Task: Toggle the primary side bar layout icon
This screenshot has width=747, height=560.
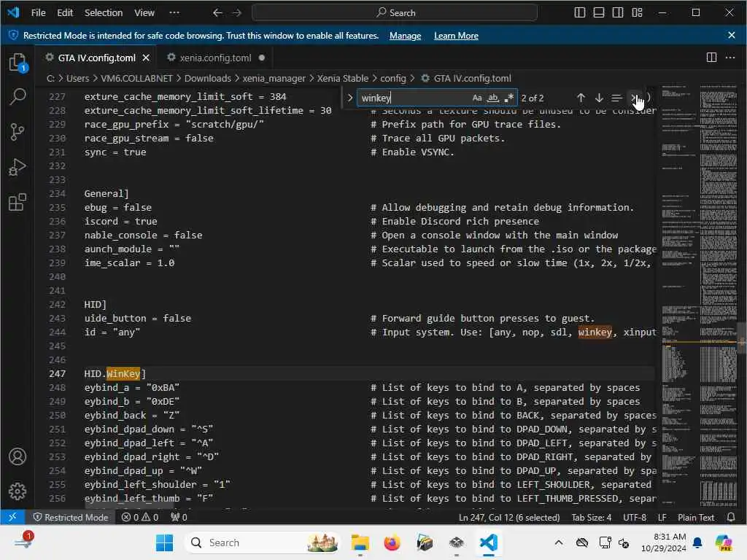Action: [580, 13]
